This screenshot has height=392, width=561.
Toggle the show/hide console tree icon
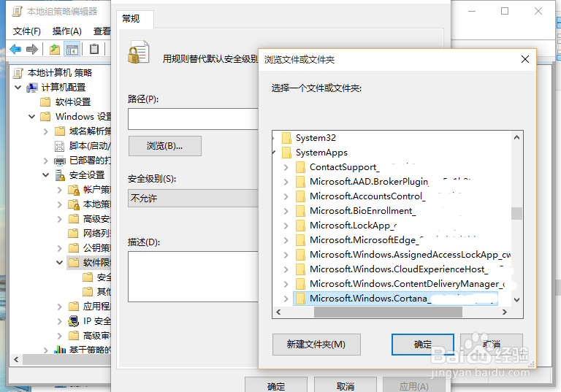pos(72,49)
